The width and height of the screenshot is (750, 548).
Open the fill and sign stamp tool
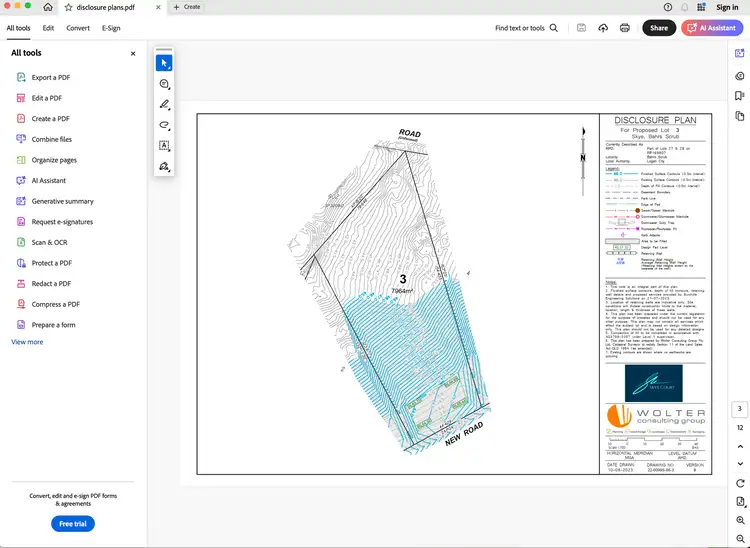pos(164,166)
